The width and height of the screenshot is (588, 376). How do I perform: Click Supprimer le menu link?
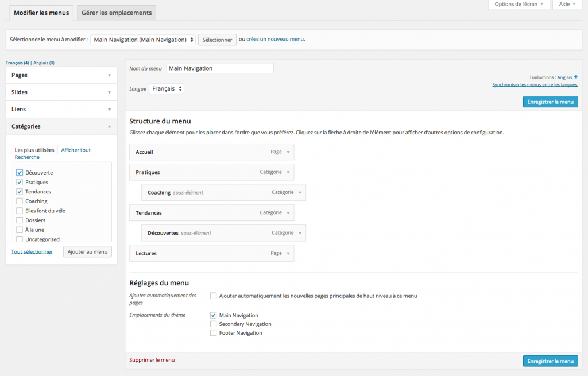(152, 360)
